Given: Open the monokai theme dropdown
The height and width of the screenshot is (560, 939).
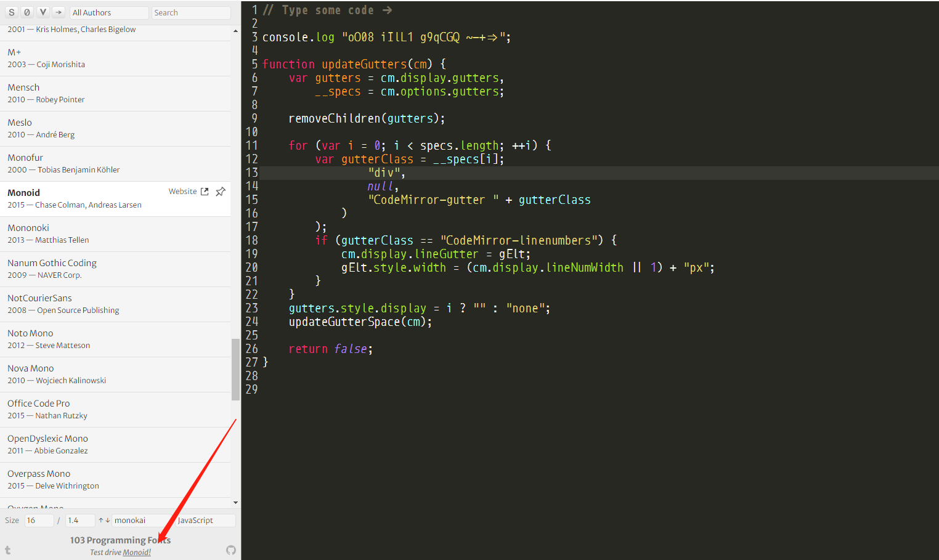Looking at the screenshot, I should tap(140, 521).
